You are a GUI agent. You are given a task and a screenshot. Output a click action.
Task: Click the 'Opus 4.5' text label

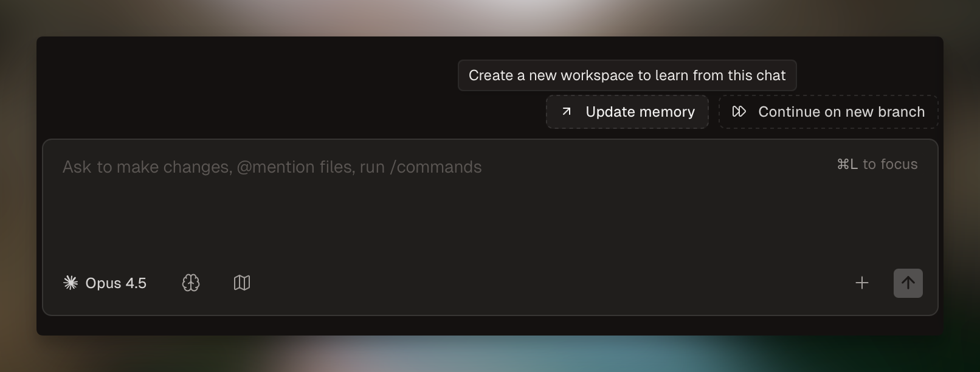[x=116, y=283]
